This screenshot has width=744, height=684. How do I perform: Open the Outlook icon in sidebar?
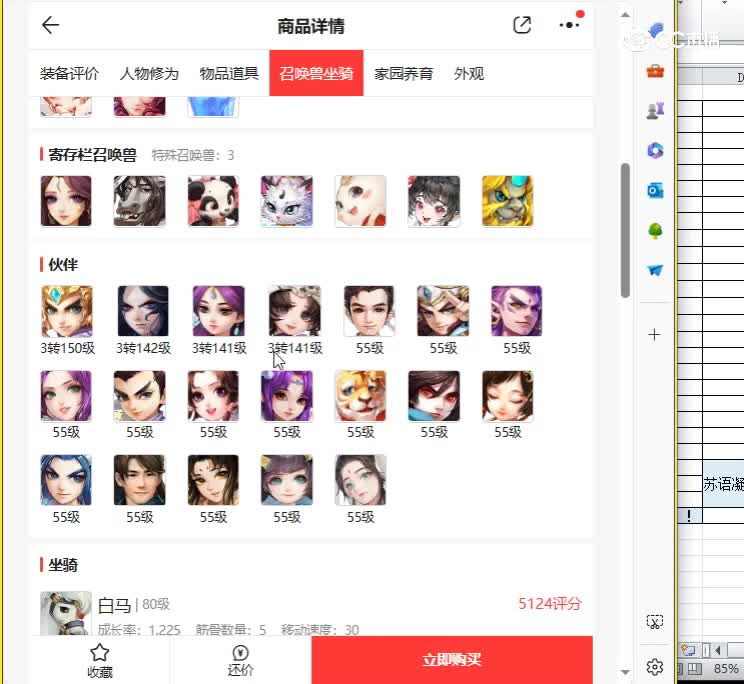pos(655,191)
